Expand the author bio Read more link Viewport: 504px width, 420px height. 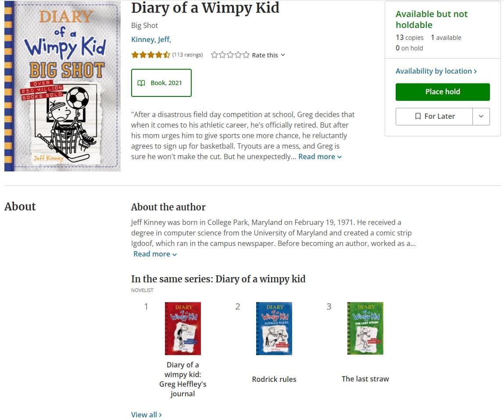[155, 254]
